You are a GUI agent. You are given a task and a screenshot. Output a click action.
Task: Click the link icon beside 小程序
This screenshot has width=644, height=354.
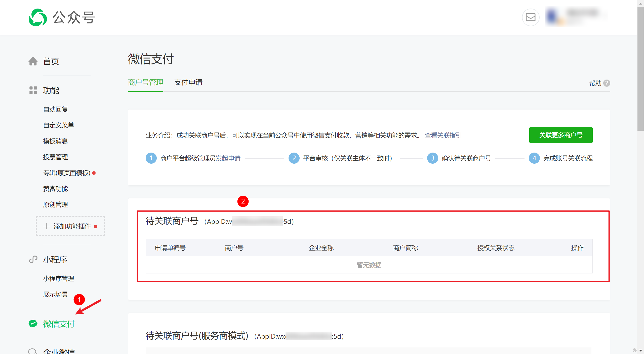(33, 259)
